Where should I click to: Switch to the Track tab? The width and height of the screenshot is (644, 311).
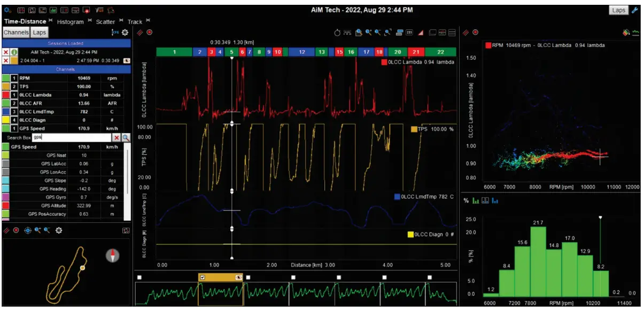[135, 22]
